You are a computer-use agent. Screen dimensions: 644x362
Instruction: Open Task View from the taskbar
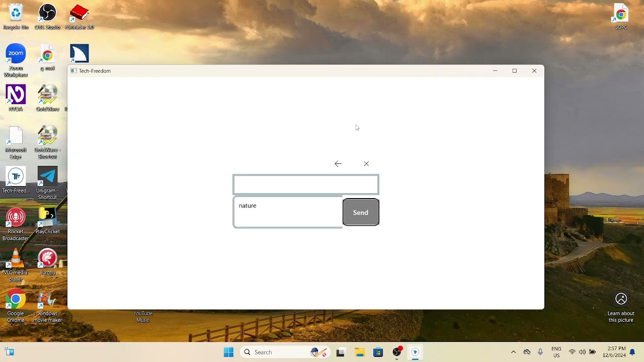click(x=341, y=352)
